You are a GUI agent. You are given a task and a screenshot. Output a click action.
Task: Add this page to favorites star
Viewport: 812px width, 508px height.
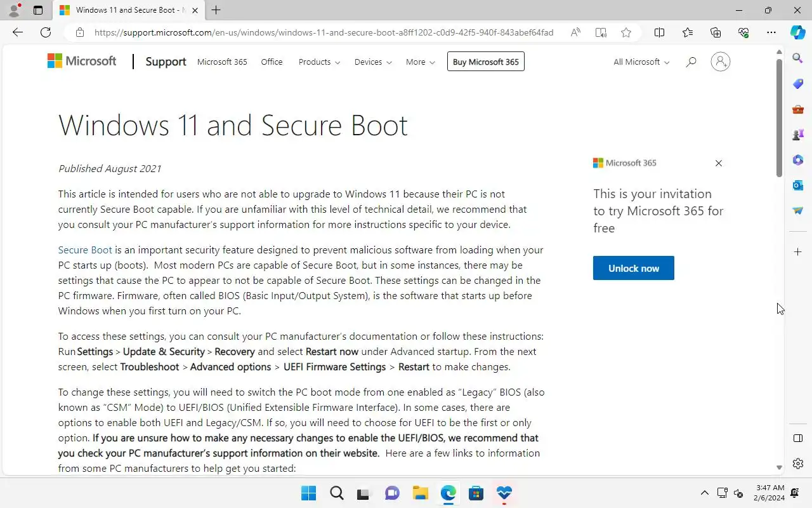pyautogui.click(x=626, y=32)
